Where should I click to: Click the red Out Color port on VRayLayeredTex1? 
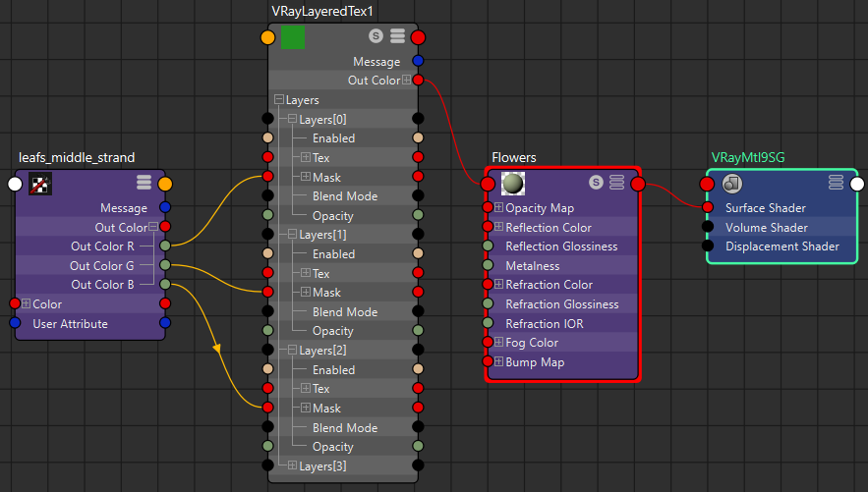418,81
